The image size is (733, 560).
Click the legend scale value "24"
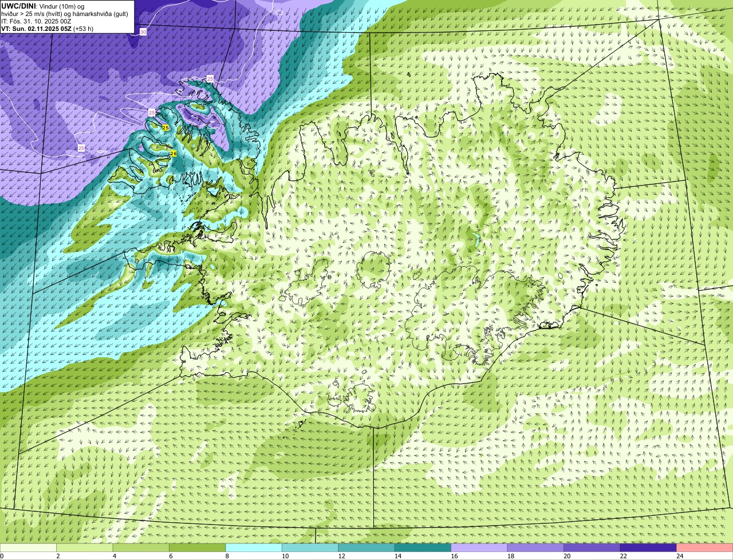[680, 555]
